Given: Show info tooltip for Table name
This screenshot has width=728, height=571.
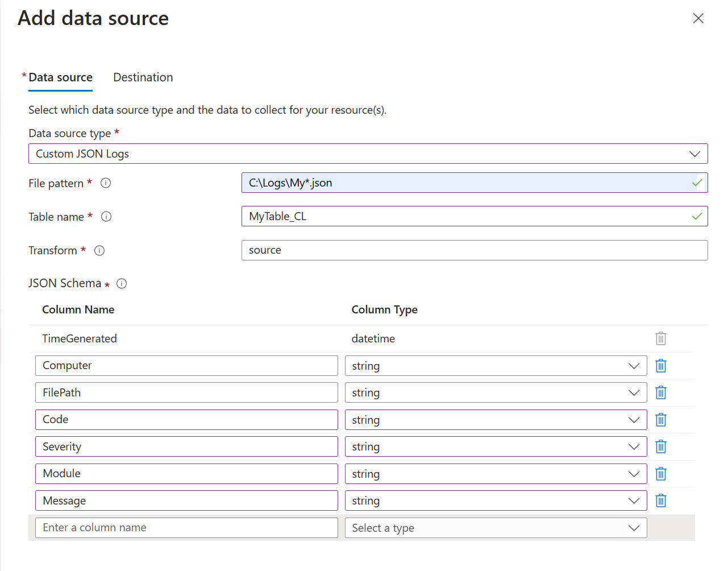Looking at the screenshot, I should click(x=106, y=217).
